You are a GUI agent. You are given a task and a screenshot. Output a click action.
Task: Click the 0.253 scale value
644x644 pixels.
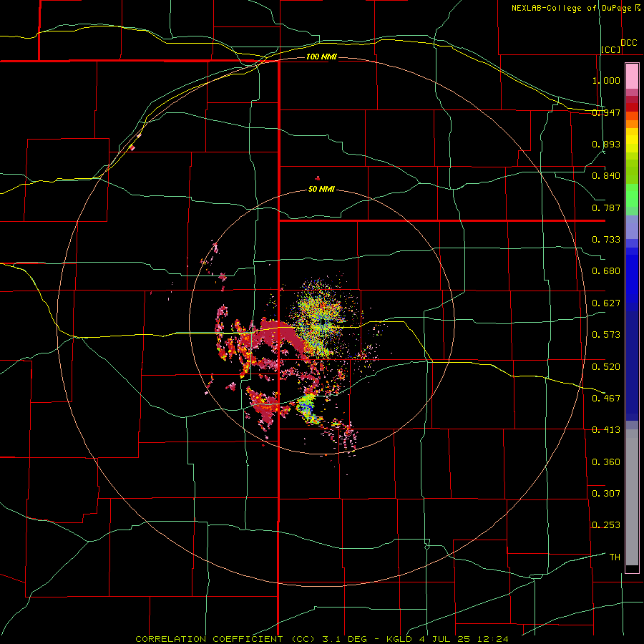[606, 525]
